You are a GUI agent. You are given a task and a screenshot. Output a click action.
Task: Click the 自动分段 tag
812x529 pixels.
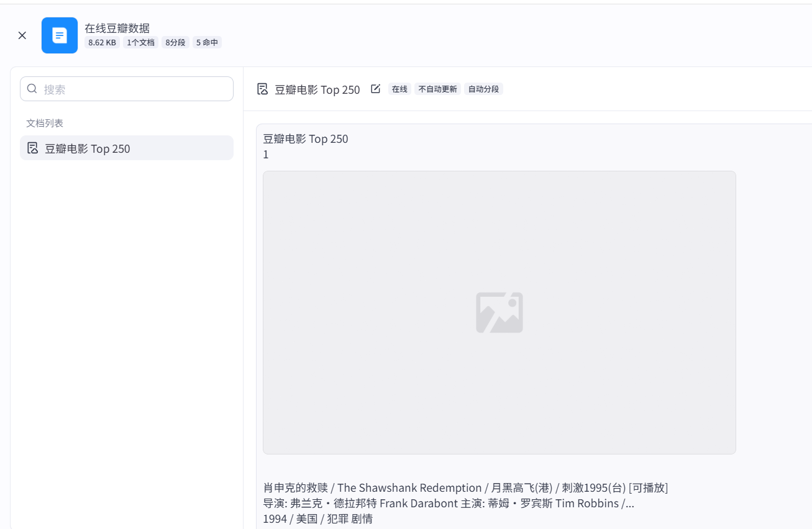483,89
